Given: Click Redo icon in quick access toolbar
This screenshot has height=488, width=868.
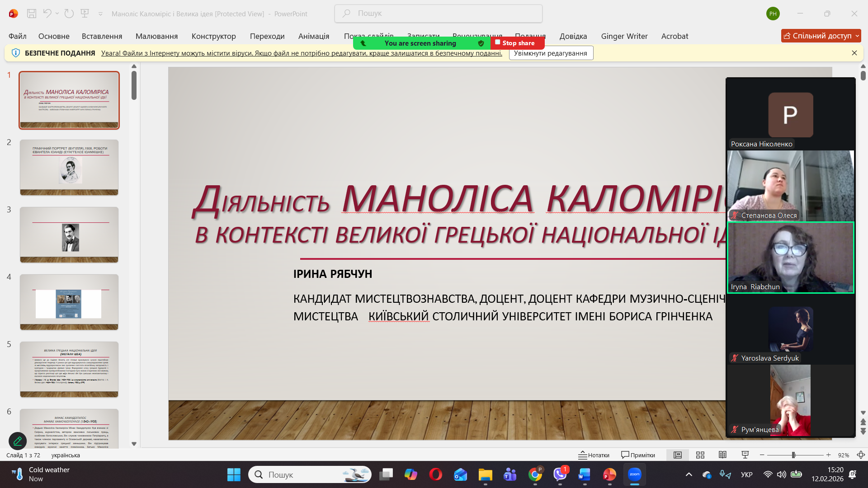Looking at the screenshot, I should click(x=69, y=14).
